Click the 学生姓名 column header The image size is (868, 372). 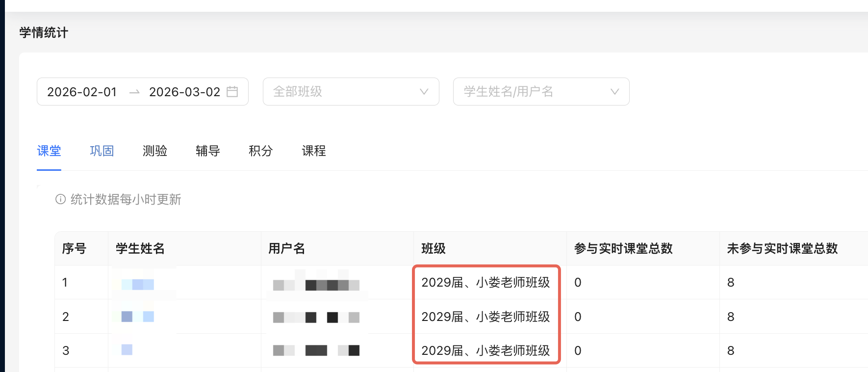[x=140, y=248]
